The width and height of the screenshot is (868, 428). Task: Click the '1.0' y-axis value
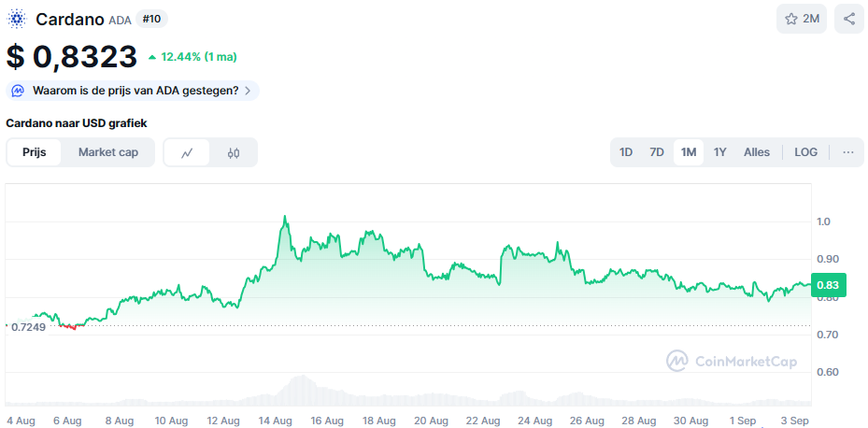tap(824, 221)
